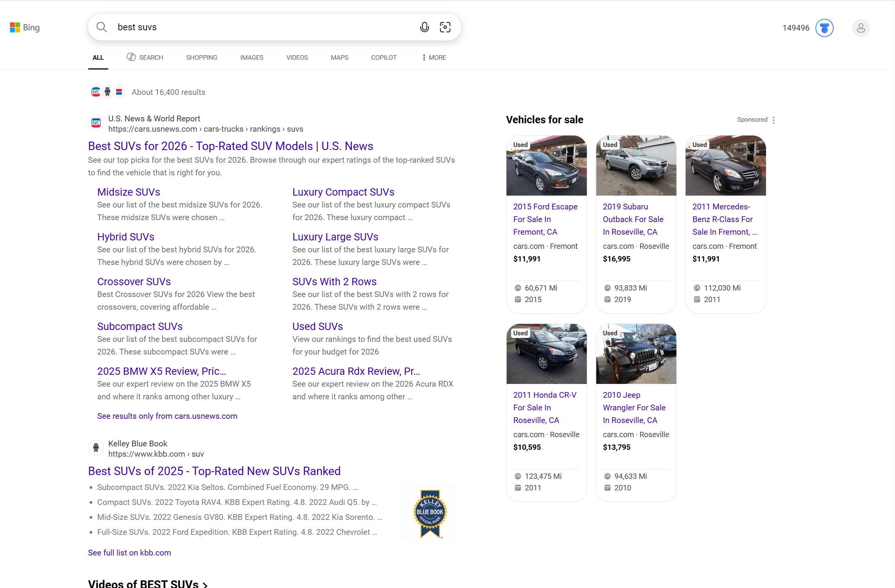Viewport: 895px width, 588px height.
Task: Click the U.S. News favicon next to the result
Action: pos(95,123)
